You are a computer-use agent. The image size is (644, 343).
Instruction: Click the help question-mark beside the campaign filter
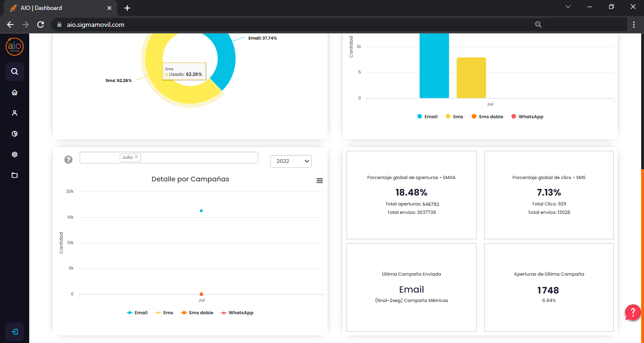pos(68,159)
